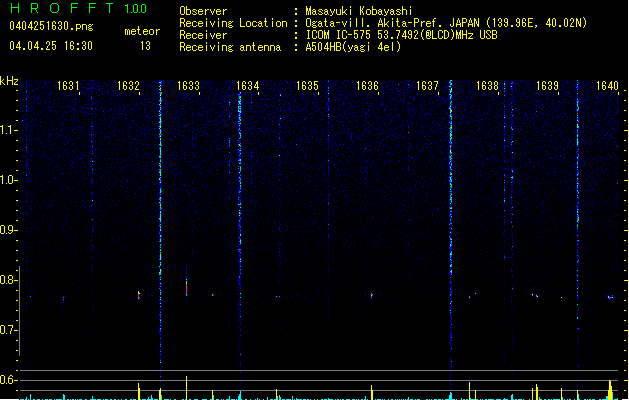The height and width of the screenshot is (400, 629).
Task: Click the HROFFT 1.0.0 title text
Action: click(79, 8)
